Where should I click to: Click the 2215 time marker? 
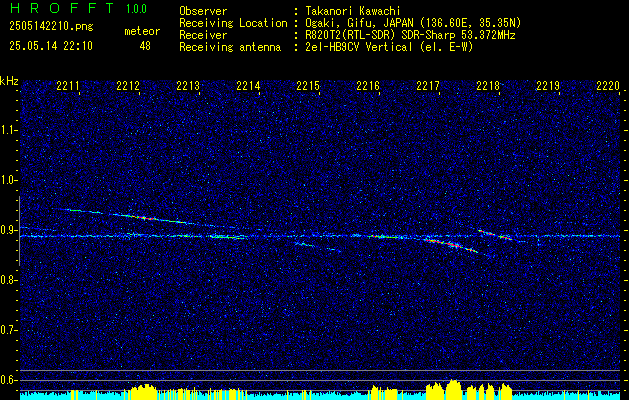pos(308,85)
